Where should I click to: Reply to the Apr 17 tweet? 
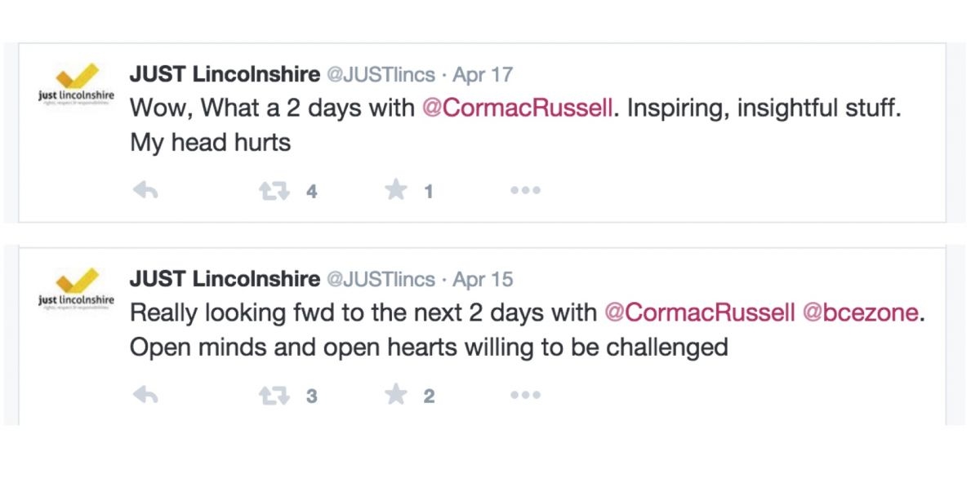pyautogui.click(x=145, y=191)
